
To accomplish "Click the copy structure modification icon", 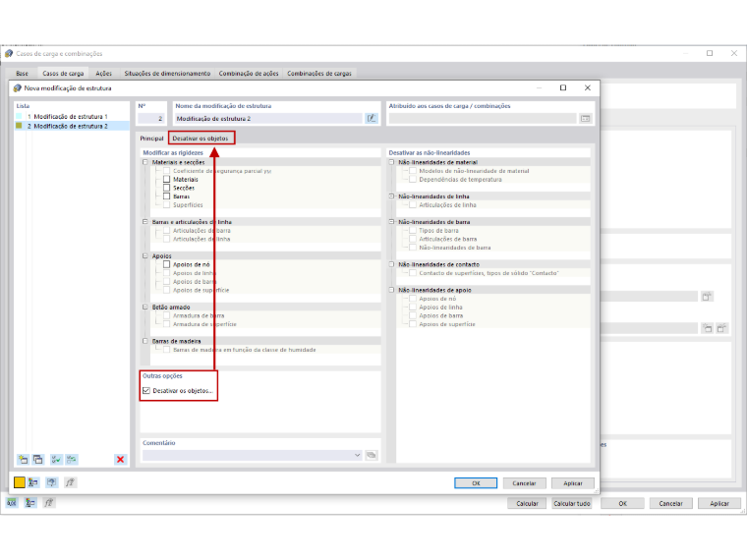I will coord(38,459).
